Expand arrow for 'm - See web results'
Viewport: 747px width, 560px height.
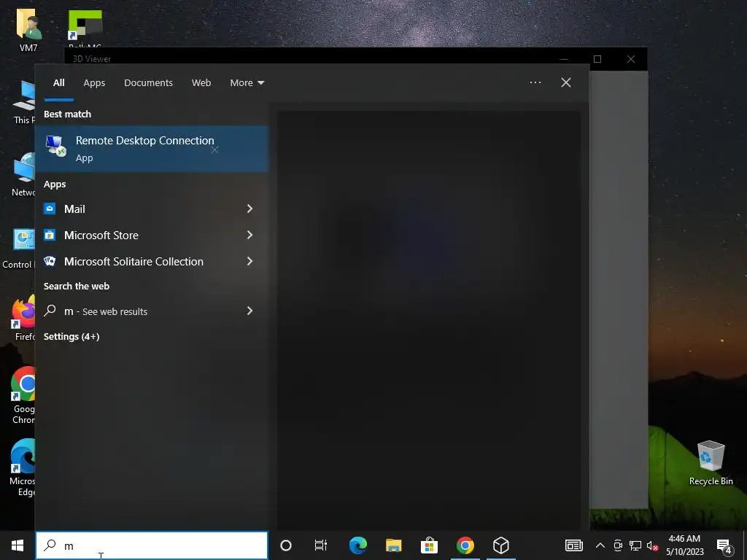(249, 311)
